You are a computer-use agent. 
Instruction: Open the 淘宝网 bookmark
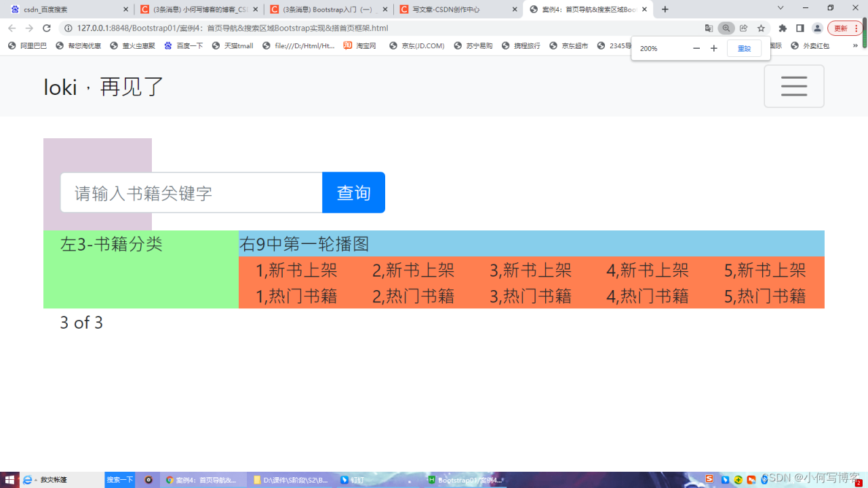(359, 45)
